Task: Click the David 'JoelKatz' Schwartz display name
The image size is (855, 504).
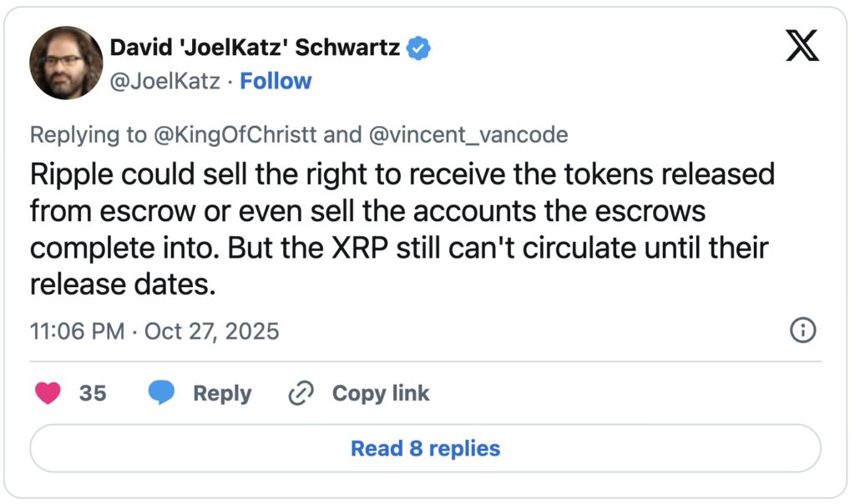Action: 255,48
